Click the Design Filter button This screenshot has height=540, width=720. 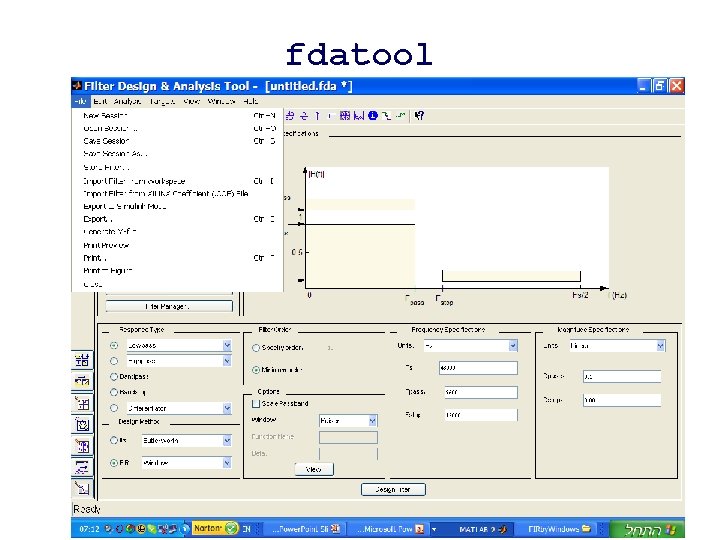[393, 489]
